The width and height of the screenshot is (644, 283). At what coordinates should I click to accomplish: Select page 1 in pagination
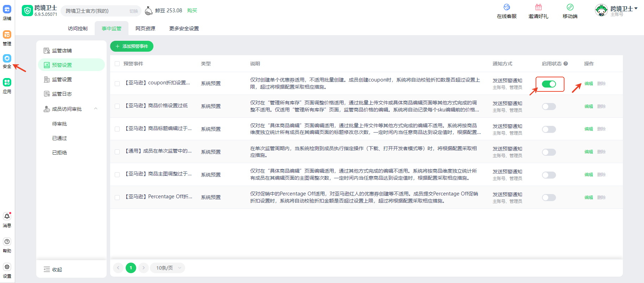coord(131,268)
